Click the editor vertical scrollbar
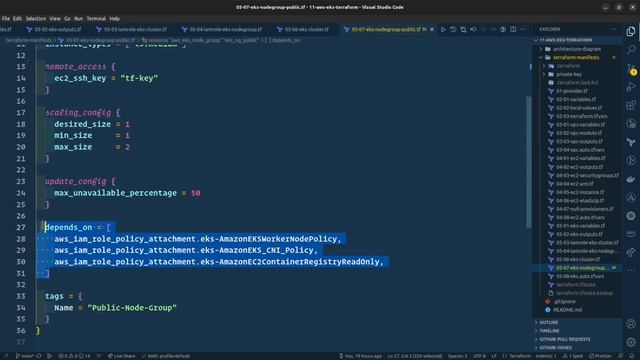640x360 pixels. pyautogui.click(x=529, y=162)
